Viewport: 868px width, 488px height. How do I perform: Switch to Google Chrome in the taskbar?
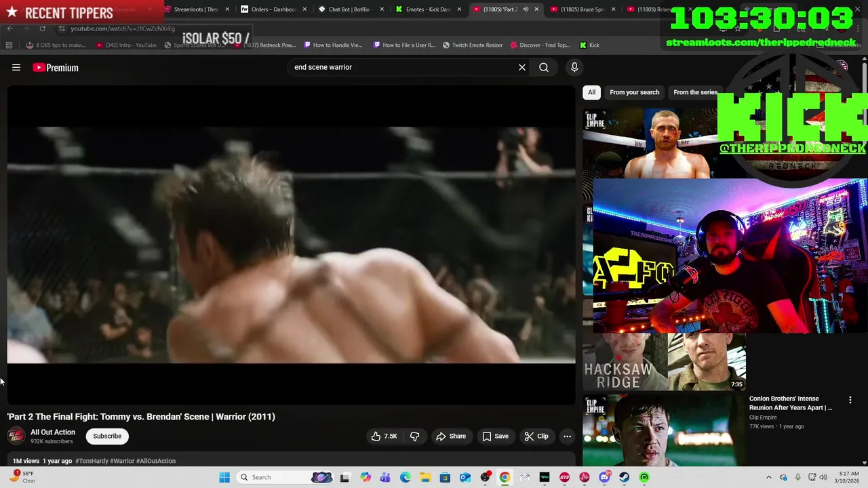[505, 477]
